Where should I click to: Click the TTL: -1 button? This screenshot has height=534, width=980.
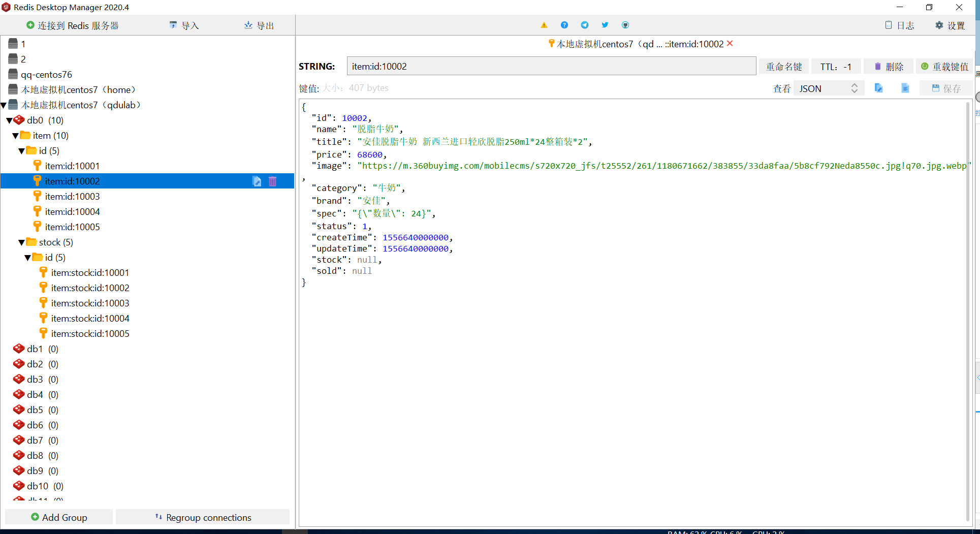pyautogui.click(x=835, y=67)
